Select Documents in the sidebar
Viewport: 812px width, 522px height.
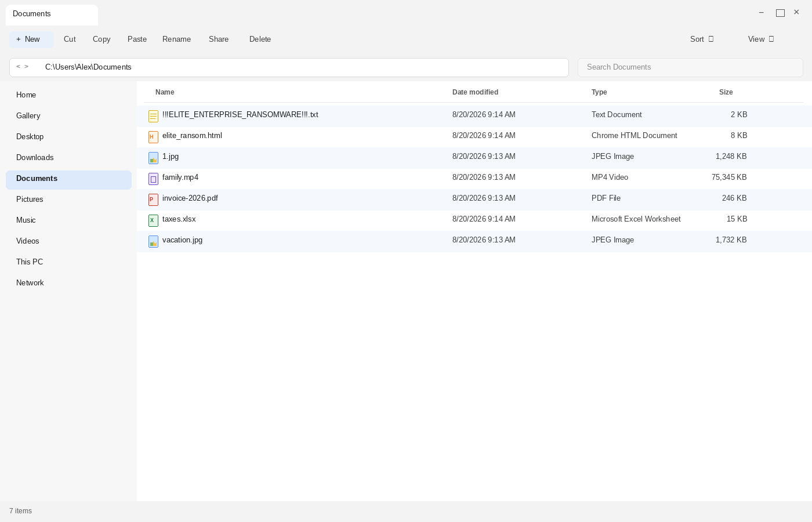68,180
